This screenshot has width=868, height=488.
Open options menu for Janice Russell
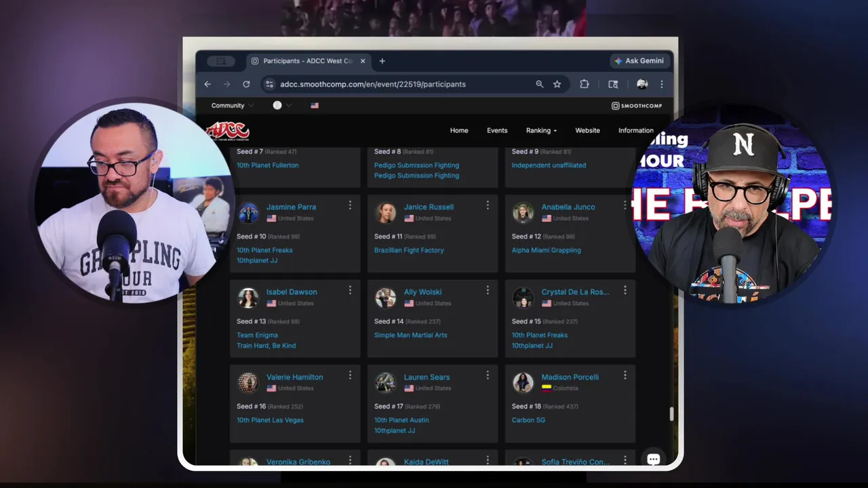click(x=487, y=205)
